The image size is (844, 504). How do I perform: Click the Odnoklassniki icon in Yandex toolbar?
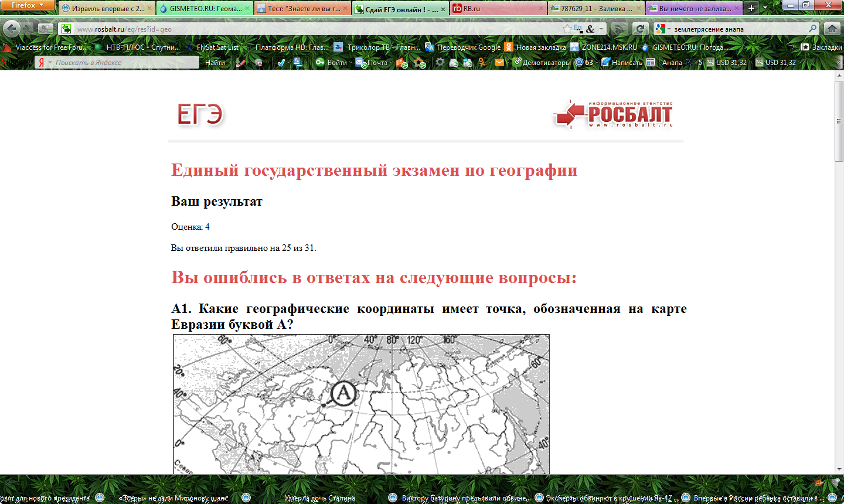click(482, 62)
